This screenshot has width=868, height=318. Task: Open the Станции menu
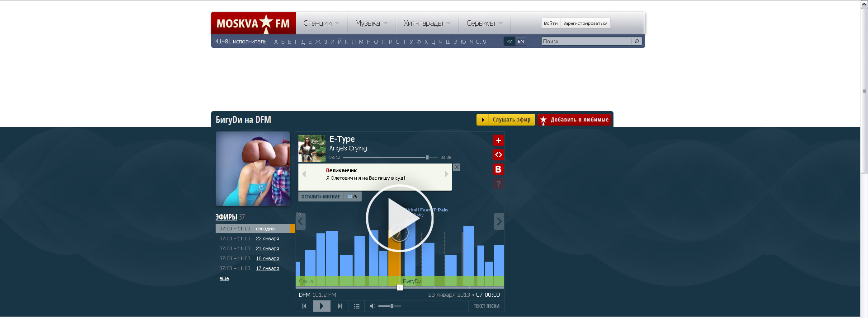tap(321, 23)
